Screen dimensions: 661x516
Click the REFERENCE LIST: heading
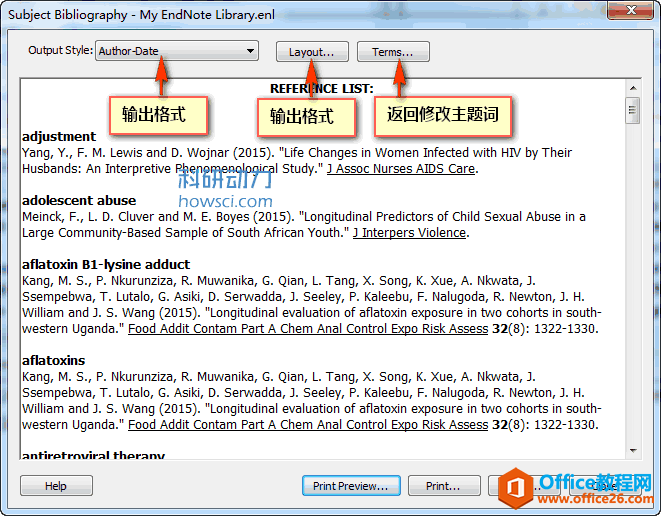(322, 89)
